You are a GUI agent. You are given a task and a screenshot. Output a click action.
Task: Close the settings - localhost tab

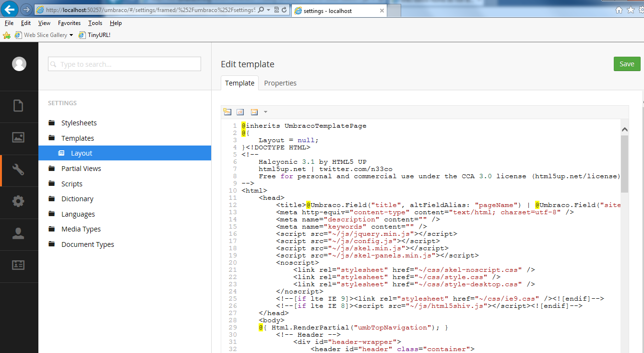point(382,11)
